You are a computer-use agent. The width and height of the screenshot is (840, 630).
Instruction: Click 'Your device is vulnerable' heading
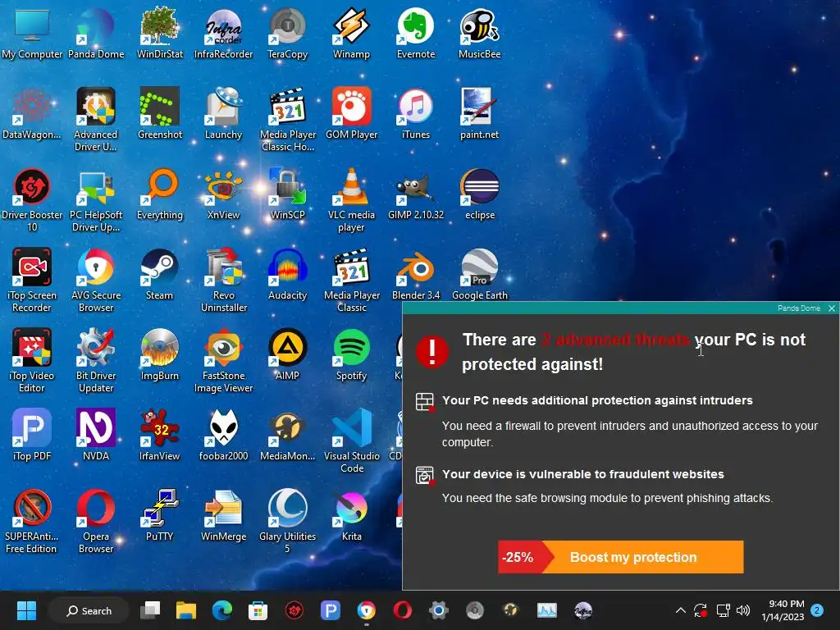[583, 474]
